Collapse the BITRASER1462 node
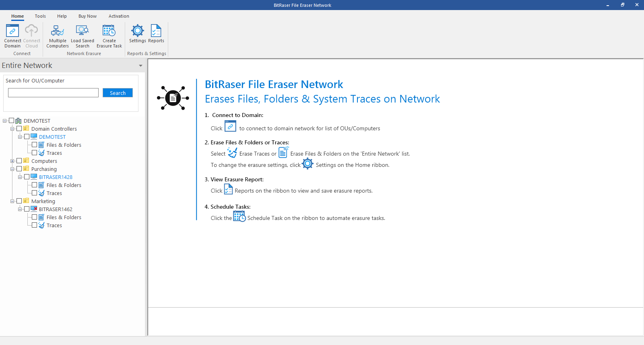 [20, 209]
